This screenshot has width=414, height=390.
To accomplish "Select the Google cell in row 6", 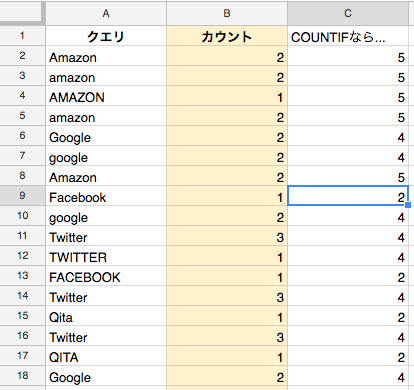I will [106, 136].
